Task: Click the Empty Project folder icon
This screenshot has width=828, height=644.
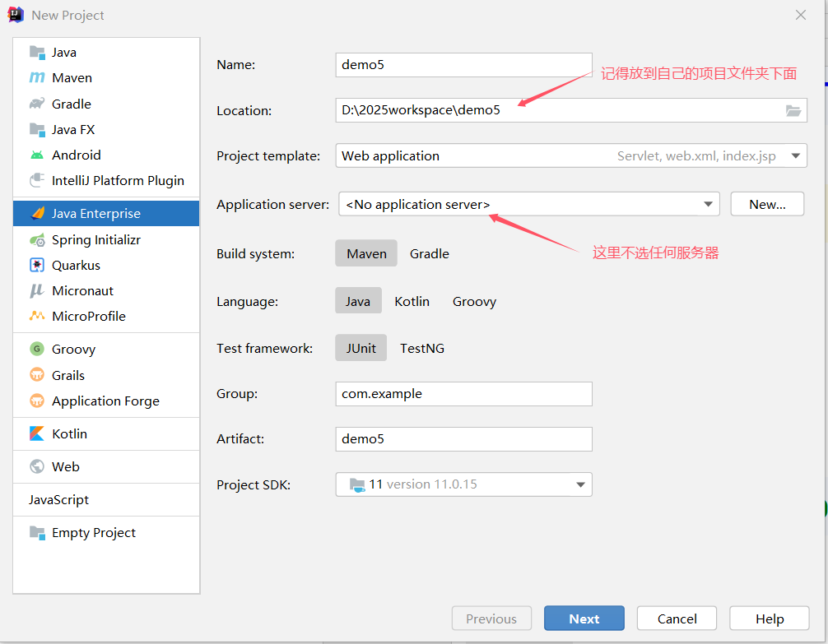Action: [37, 533]
